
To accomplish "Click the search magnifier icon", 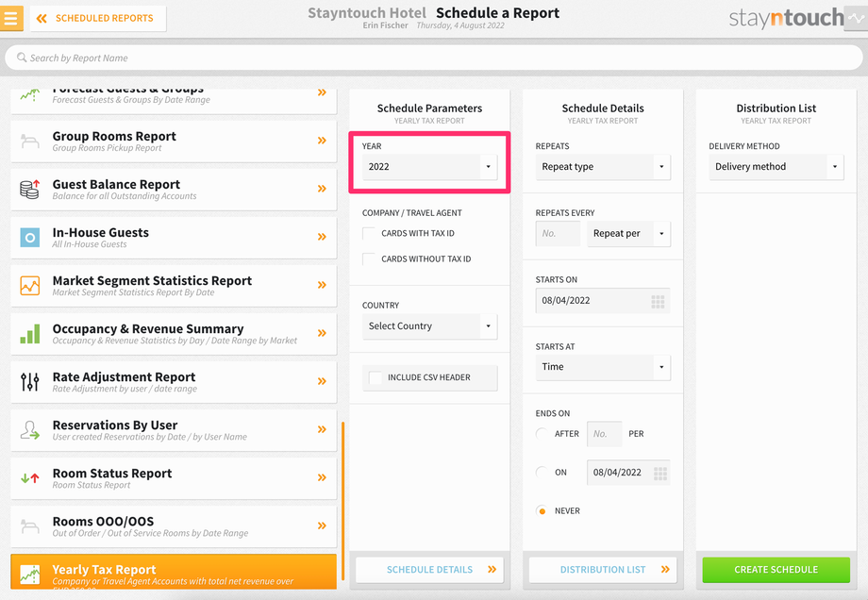I will pos(22,58).
